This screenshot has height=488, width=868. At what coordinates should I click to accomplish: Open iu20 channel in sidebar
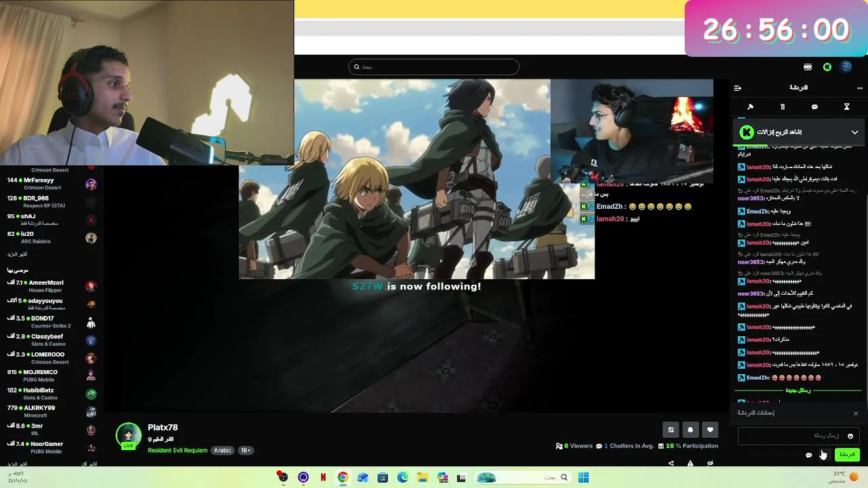click(x=52, y=237)
